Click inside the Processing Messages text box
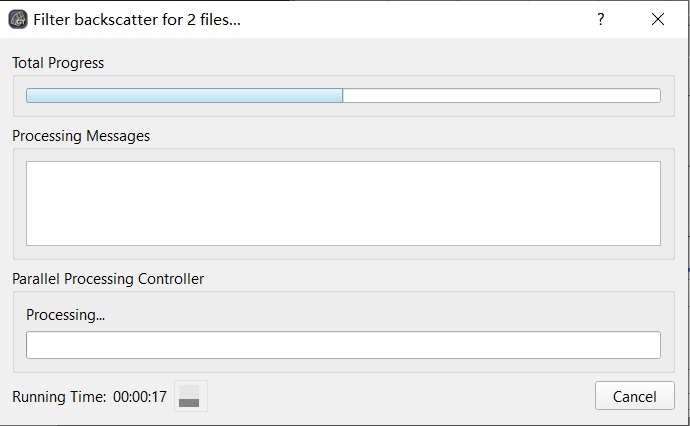 pos(343,203)
